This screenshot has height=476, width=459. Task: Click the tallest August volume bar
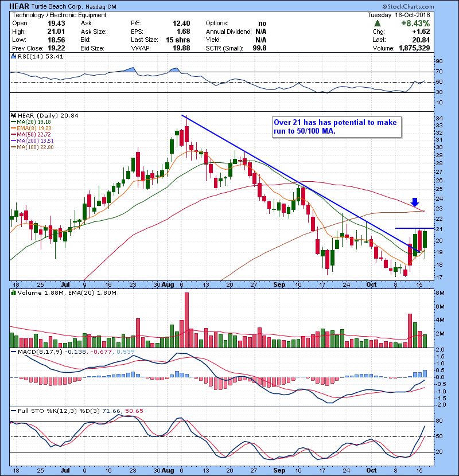pyautogui.click(x=186, y=320)
